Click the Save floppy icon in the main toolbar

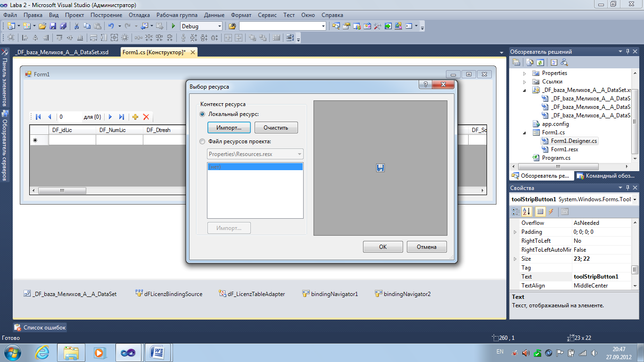53,26
